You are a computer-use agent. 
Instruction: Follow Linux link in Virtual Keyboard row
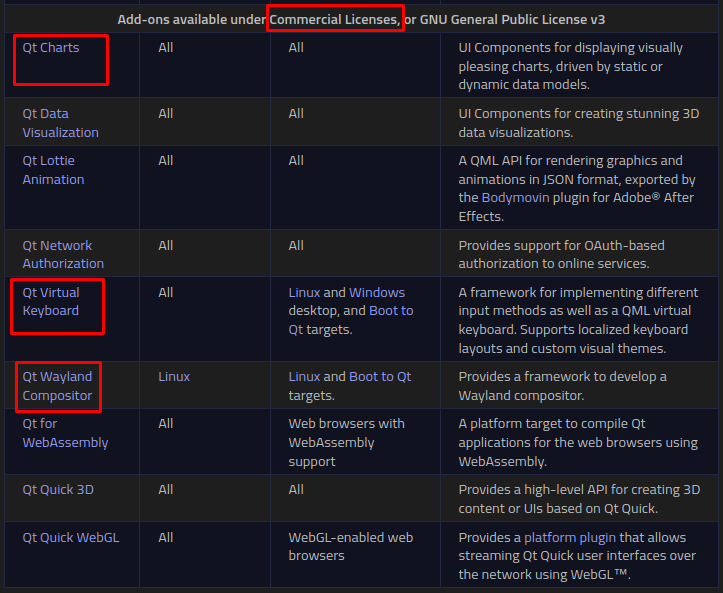coord(304,292)
